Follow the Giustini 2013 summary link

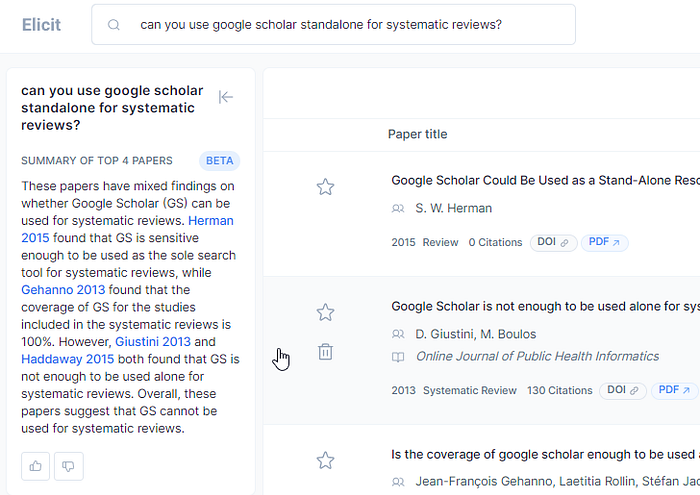(153, 341)
